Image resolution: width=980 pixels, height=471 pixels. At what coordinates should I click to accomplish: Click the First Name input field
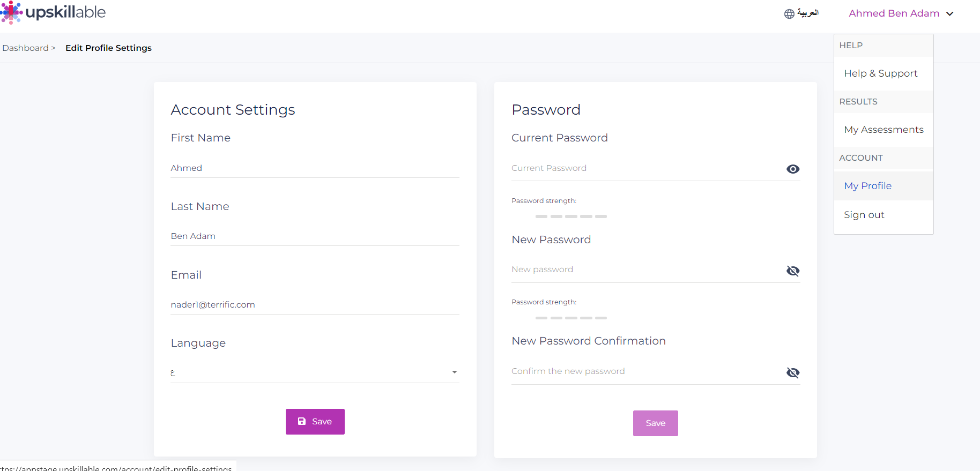click(x=315, y=168)
